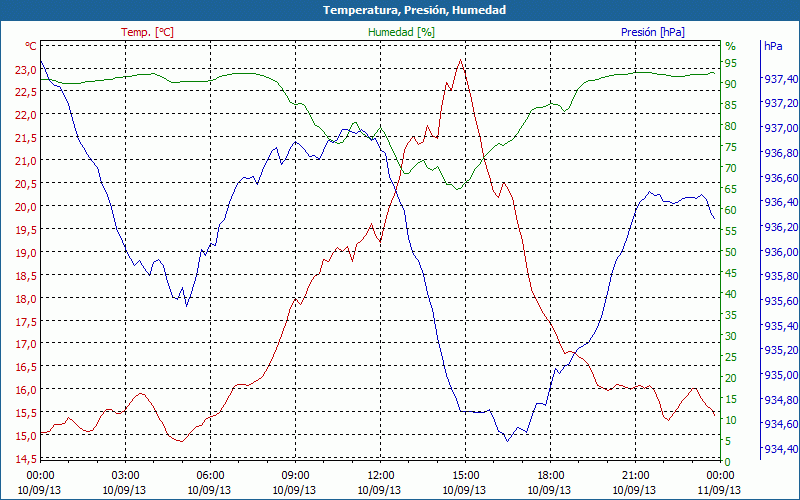This screenshot has height=500, width=800.
Task: Click the '935,40' pressure axis value
Action: pos(781,326)
